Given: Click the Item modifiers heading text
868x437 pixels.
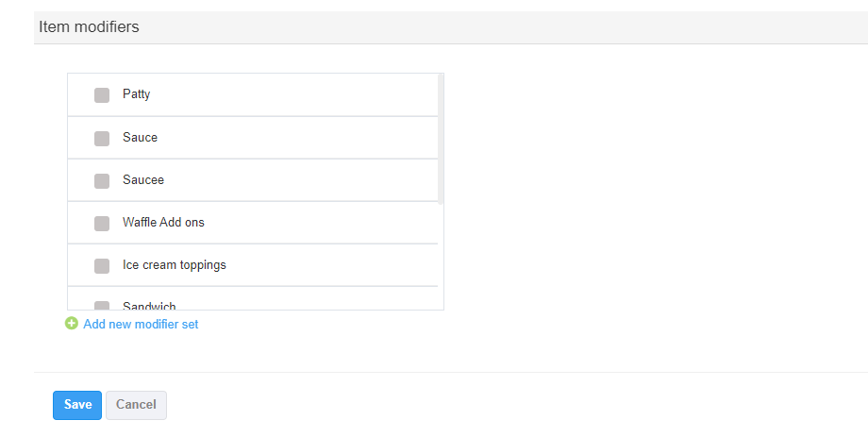Looking at the screenshot, I should (x=89, y=27).
